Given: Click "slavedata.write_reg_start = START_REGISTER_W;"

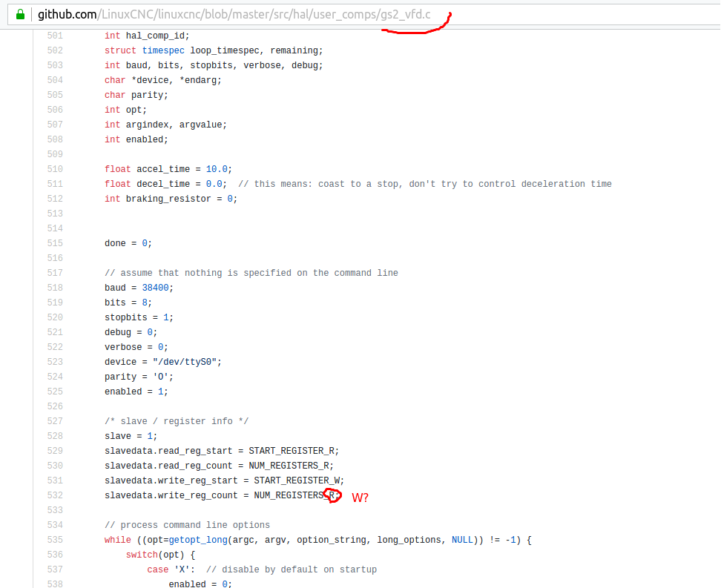Looking at the screenshot, I should click(x=225, y=480).
